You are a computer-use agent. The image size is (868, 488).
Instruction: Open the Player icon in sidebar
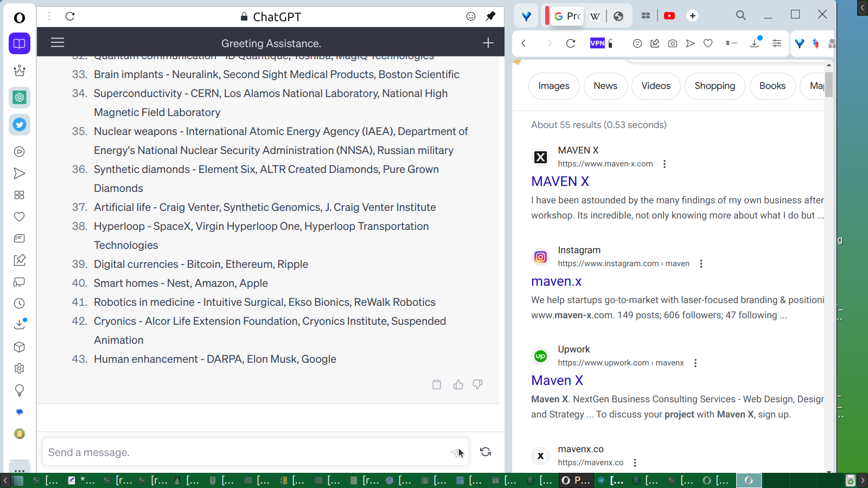click(x=20, y=152)
